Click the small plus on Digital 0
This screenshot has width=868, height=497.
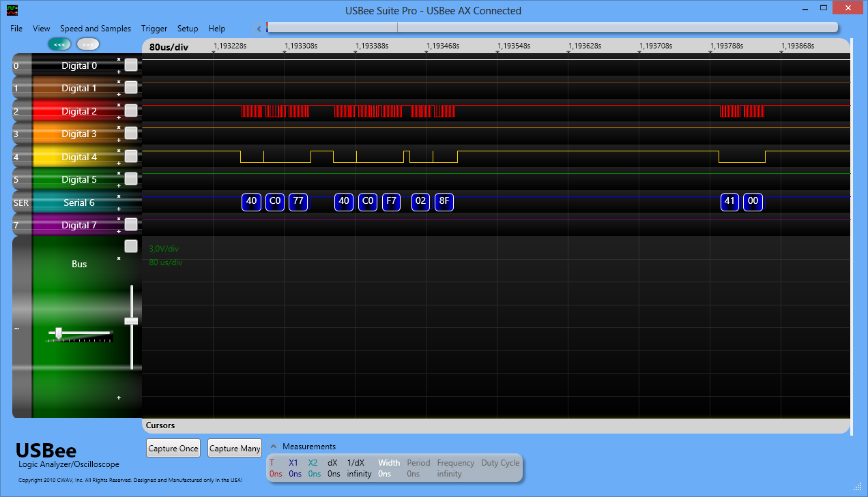pos(119,71)
